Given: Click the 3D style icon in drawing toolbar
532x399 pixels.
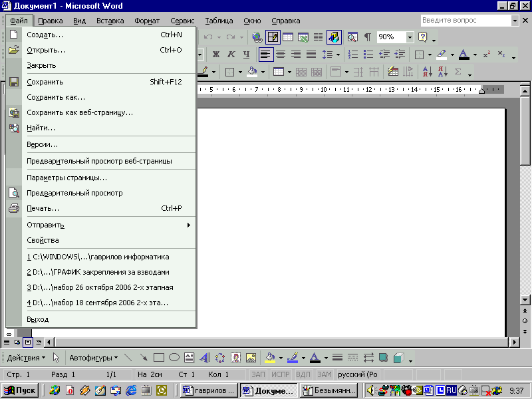Looking at the screenshot, I should (398, 358).
